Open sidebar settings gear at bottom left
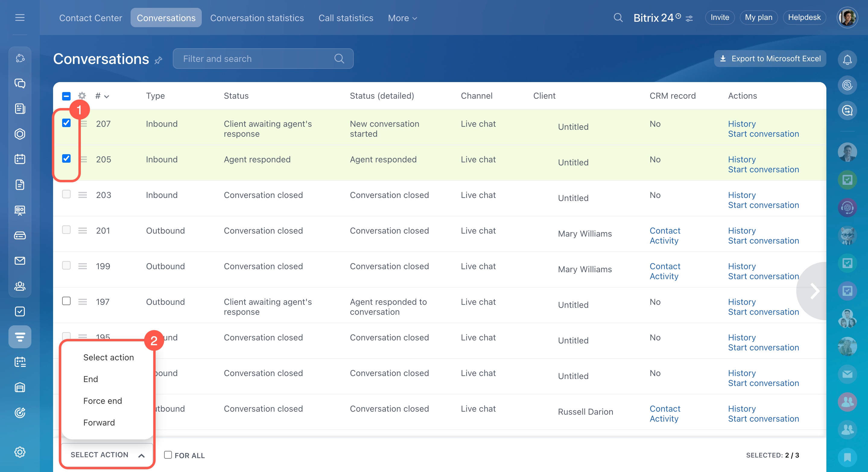The width and height of the screenshot is (868, 472). 20,452
